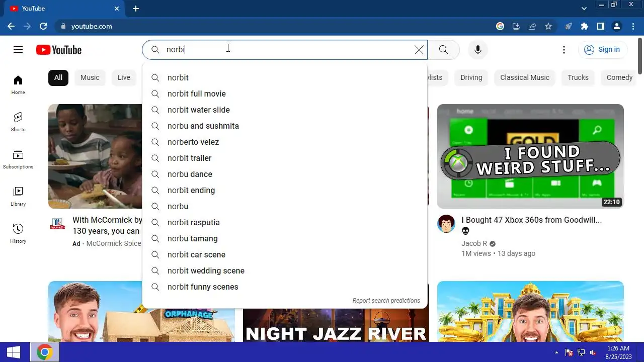Select the Comedy filter chip

(619, 77)
